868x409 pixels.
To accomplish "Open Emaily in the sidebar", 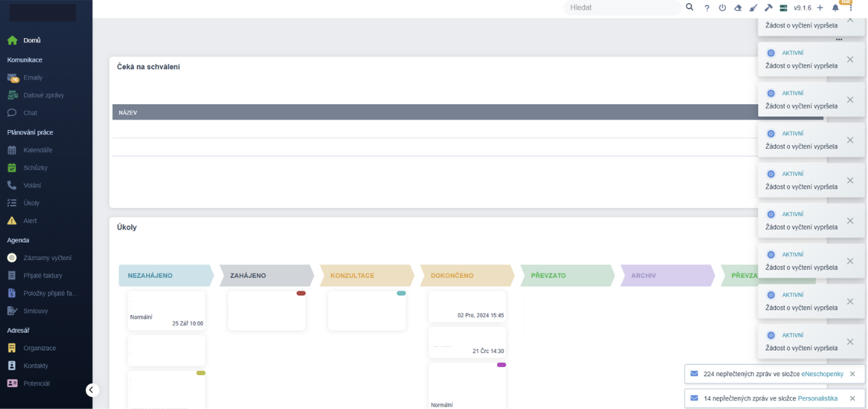I will coord(33,78).
